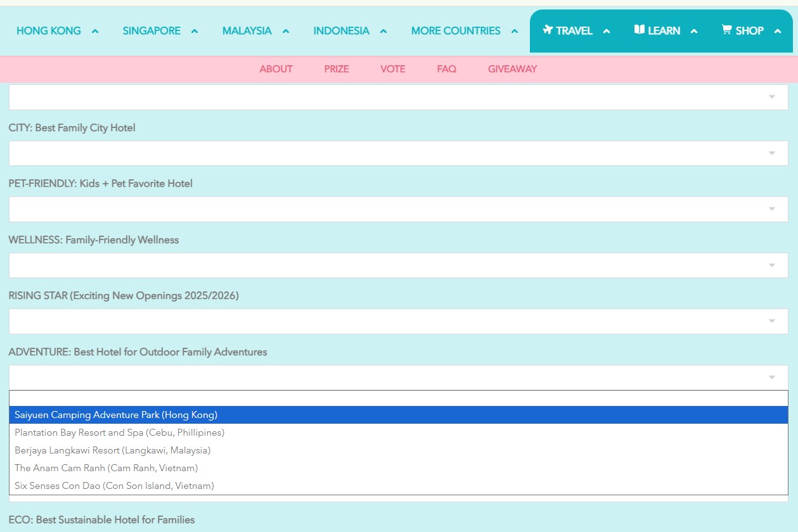Viewport: 798px width, 532px height.
Task: Click the 'ECO: Best Sustainable Hotel for Families' label
Action: pos(102,520)
